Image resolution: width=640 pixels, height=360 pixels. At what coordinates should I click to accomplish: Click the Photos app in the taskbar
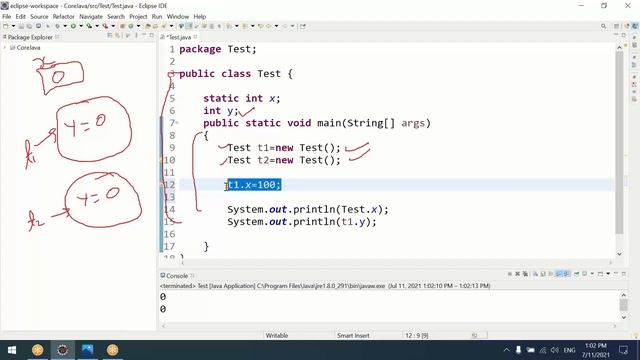87,350
